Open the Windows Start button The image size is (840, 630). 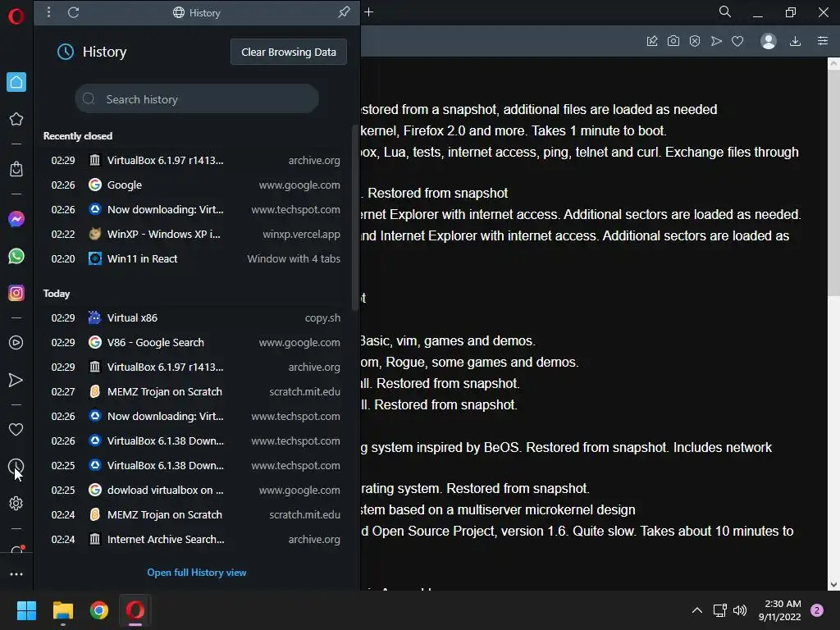point(26,610)
